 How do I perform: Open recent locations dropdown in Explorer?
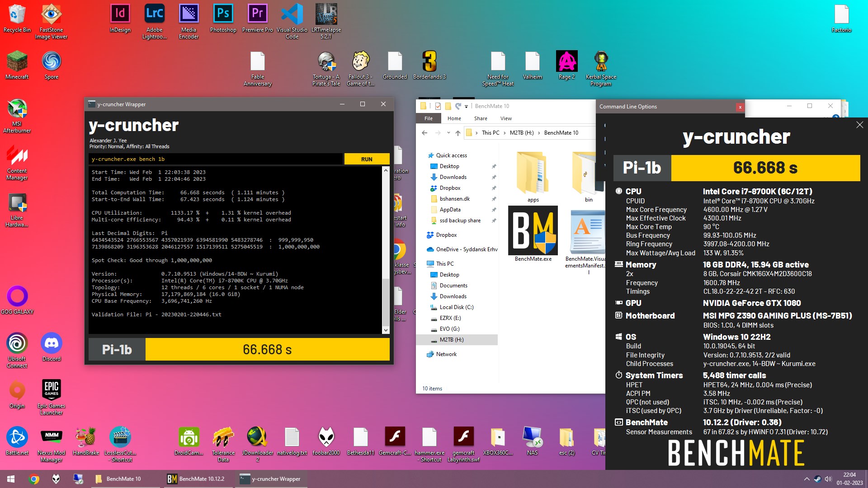click(x=448, y=133)
